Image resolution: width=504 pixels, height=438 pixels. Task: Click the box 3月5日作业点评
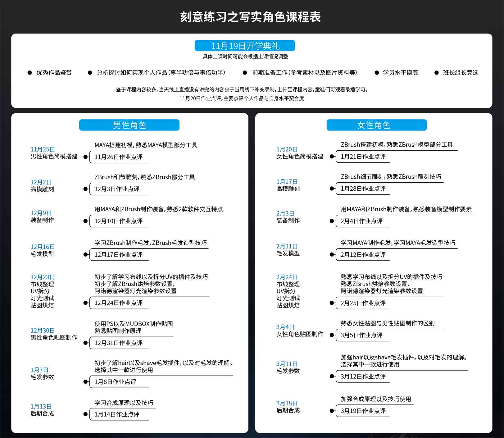click(x=363, y=335)
